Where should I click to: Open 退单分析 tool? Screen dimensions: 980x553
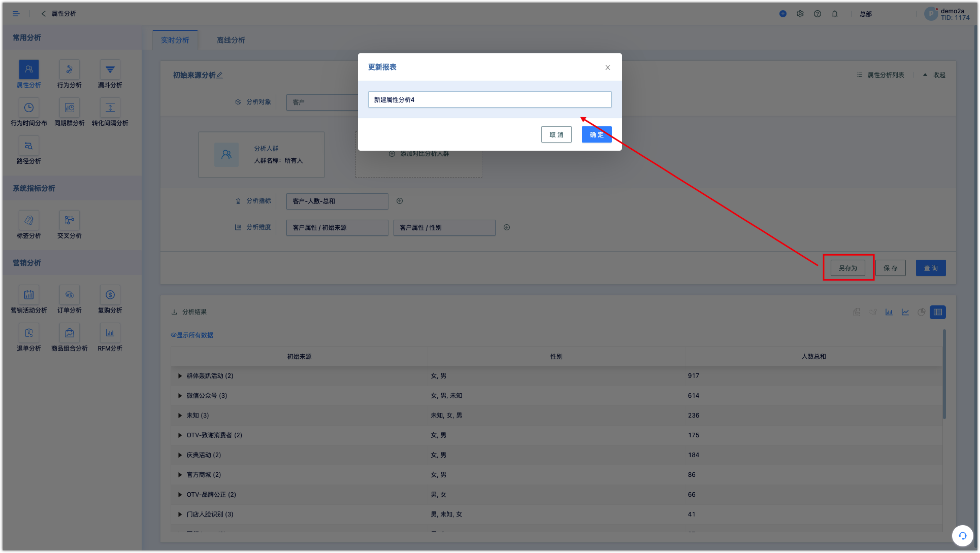28,337
